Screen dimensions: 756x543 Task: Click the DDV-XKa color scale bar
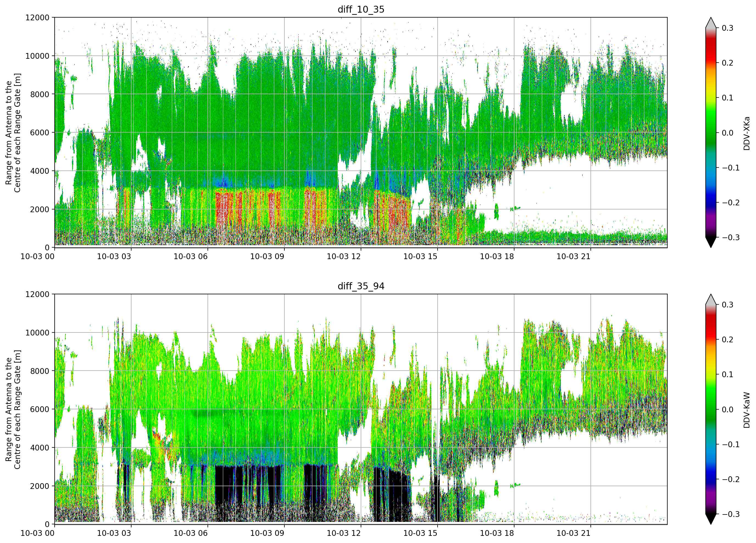point(711,132)
